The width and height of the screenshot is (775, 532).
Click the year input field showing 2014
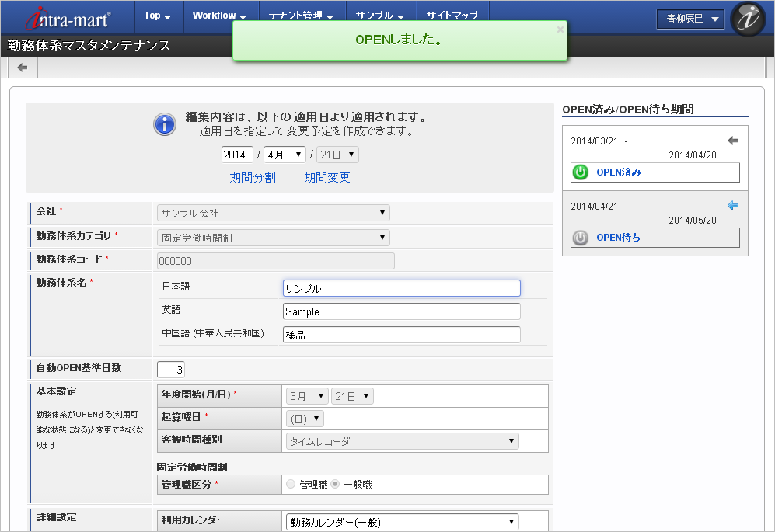pos(237,155)
